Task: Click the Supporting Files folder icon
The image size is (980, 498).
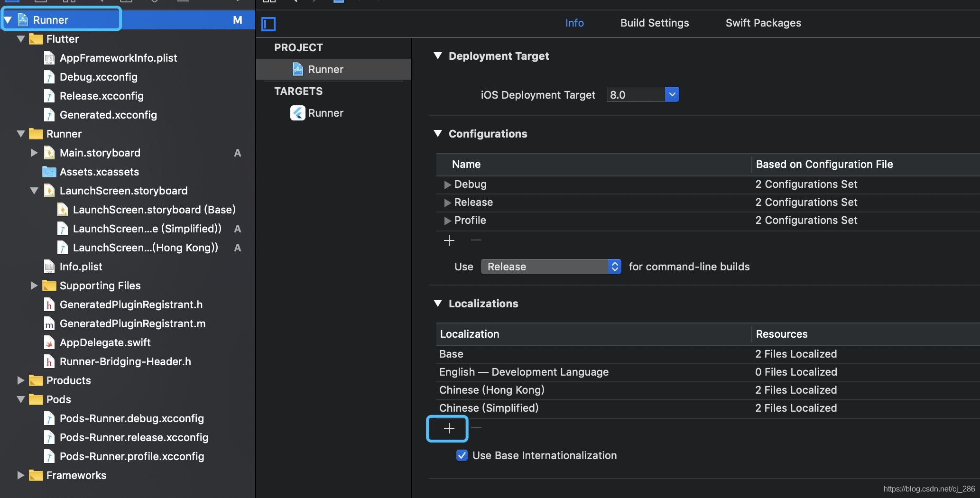Action: click(49, 286)
